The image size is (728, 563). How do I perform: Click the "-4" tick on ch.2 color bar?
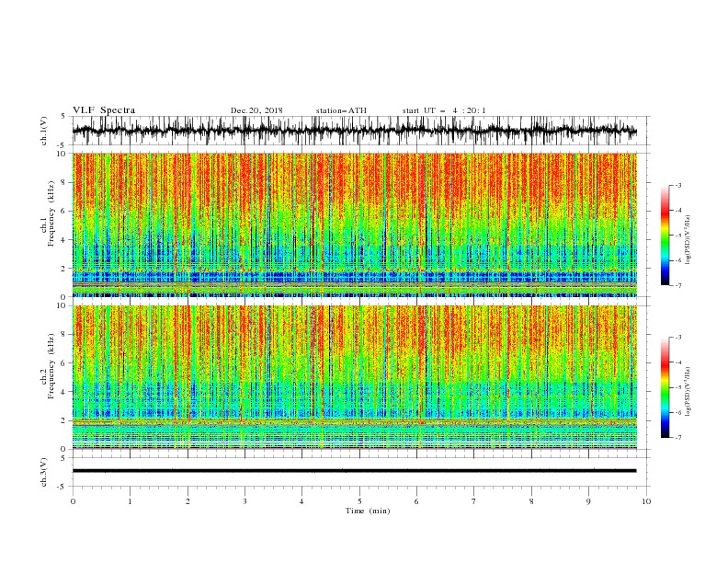click(678, 362)
